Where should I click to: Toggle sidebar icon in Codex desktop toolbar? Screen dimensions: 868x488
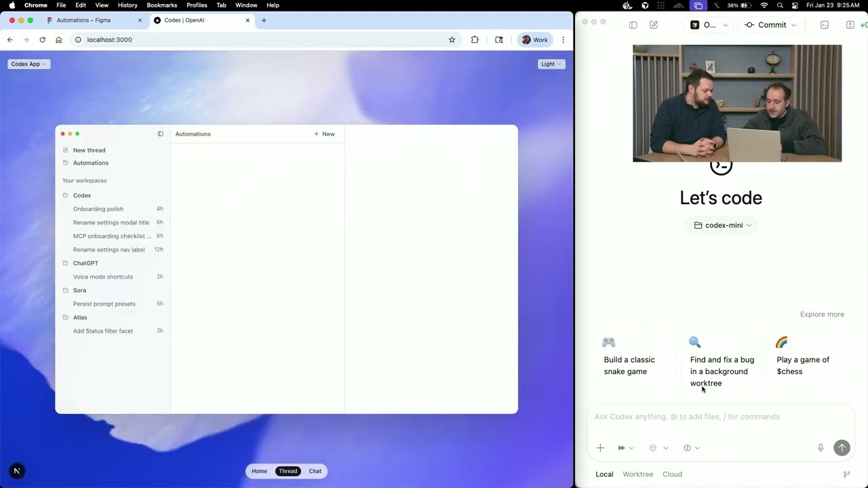tap(633, 25)
